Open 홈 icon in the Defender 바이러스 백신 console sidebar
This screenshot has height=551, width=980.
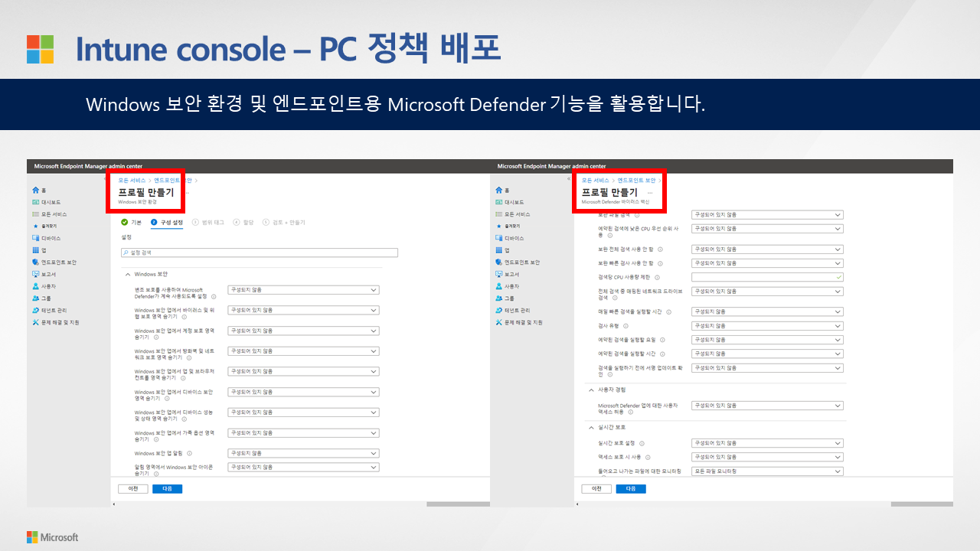pyautogui.click(x=498, y=190)
